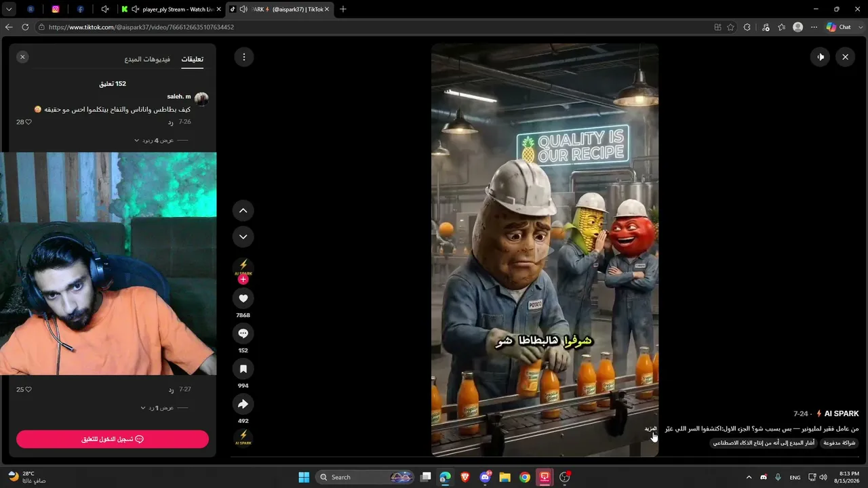Viewport: 868px width, 488px height.
Task: Open the Windows Start menu
Action: point(304,477)
